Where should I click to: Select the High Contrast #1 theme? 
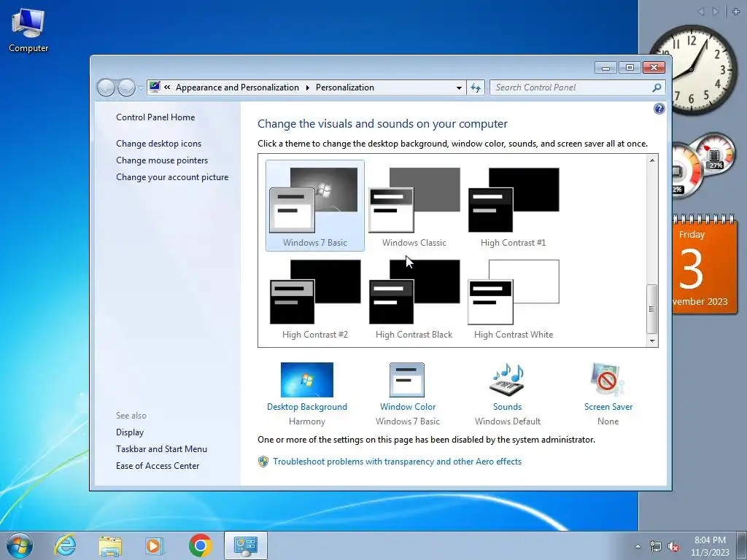pos(513,205)
